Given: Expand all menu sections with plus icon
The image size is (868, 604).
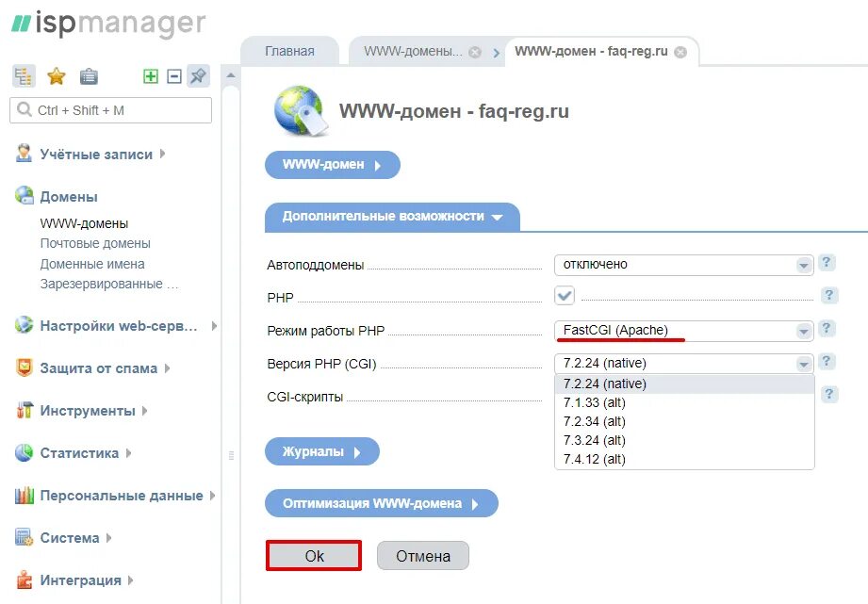Looking at the screenshot, I should coord(151,76).
